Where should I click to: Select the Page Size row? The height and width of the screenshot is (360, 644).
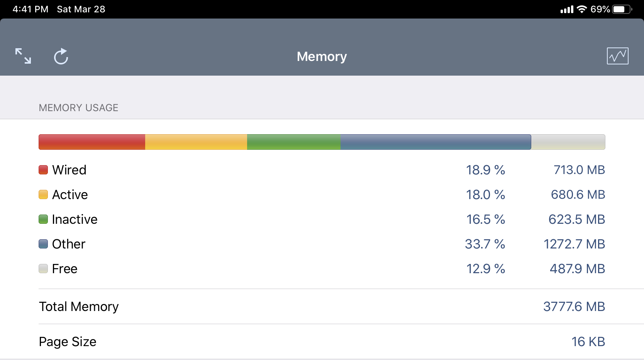tap(322, 341)
